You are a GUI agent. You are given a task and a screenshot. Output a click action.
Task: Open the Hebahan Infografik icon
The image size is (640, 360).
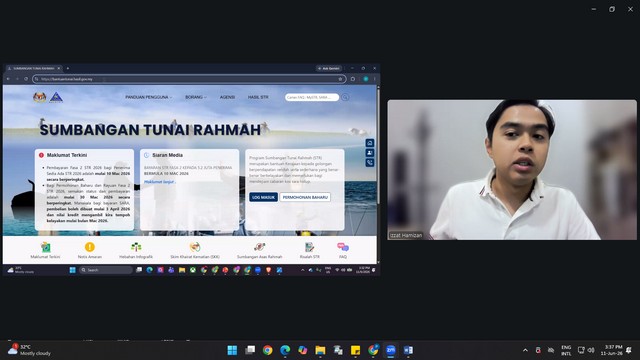pyautogui.click(x=136, y=247)
